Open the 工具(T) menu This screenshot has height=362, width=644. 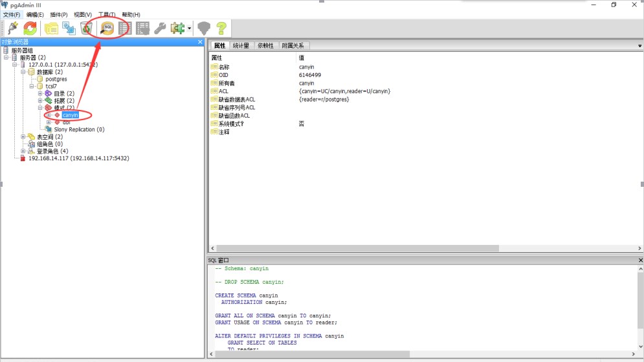pyautogui.click(x=107, y=15)
